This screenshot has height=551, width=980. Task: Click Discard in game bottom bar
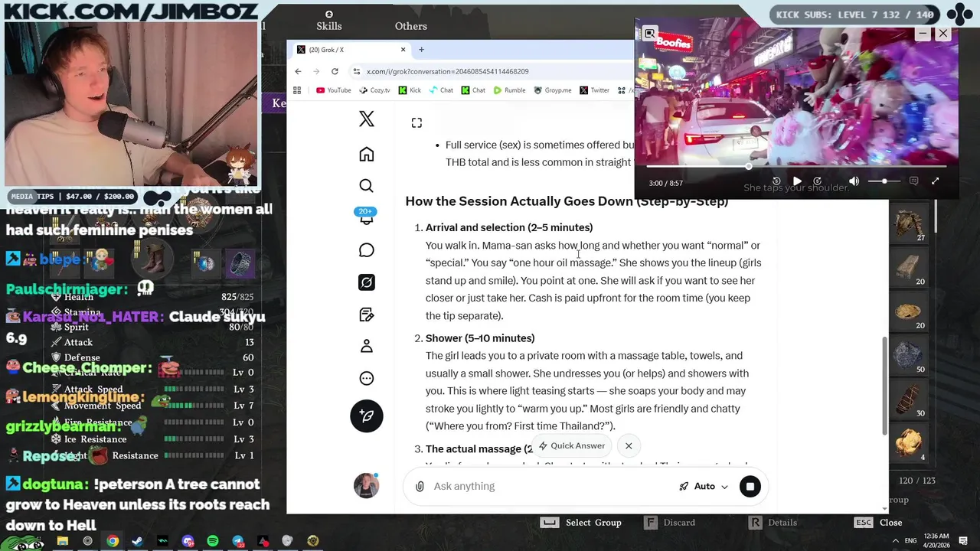click(669, 523)
